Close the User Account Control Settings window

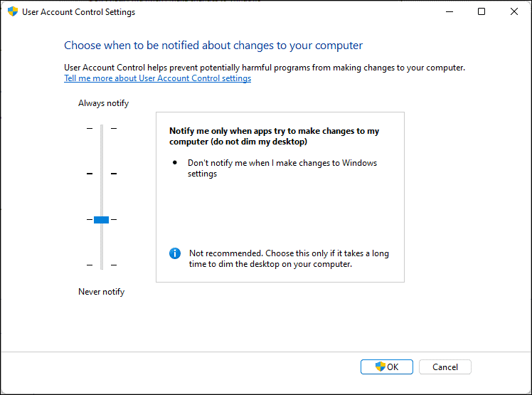click(x=514, y=12)
